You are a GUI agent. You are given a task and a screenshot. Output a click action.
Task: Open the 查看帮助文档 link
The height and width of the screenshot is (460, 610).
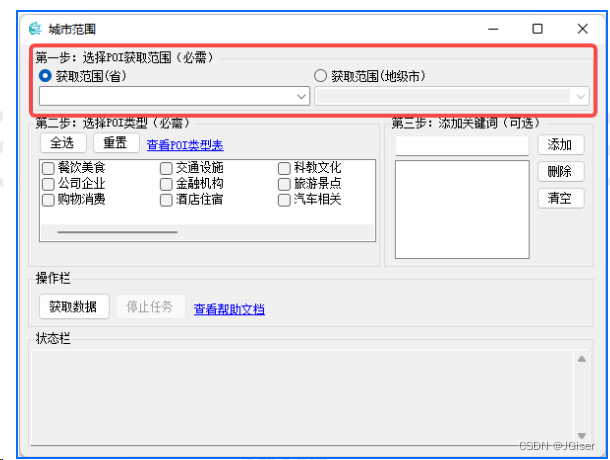click(230, 309)
